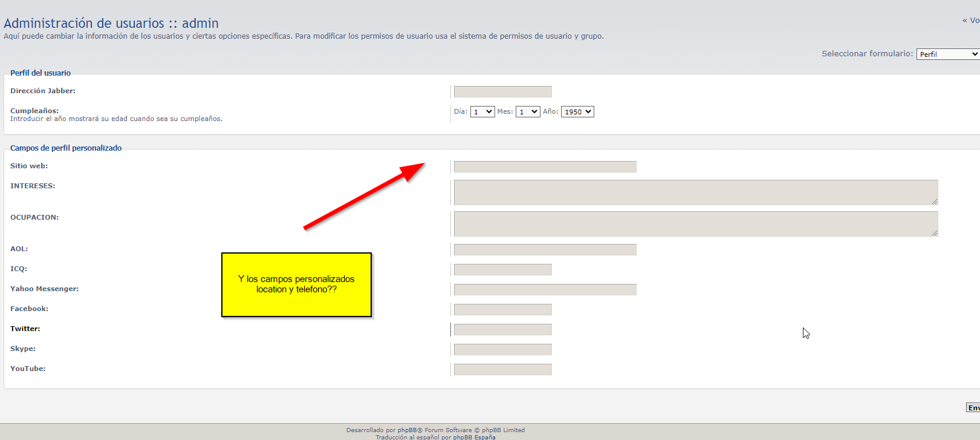
Task: Select the AOL input field
Action: point(545,250)
